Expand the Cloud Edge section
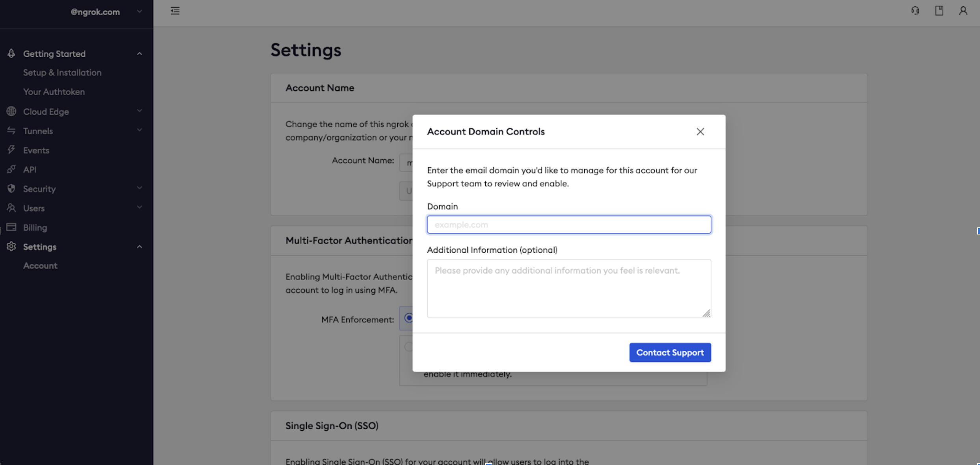This screenshot has width=980, height=465. (139, 111)
